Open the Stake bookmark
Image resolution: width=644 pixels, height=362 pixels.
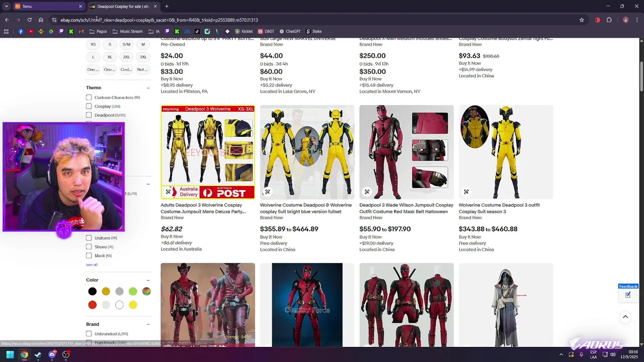313,31
